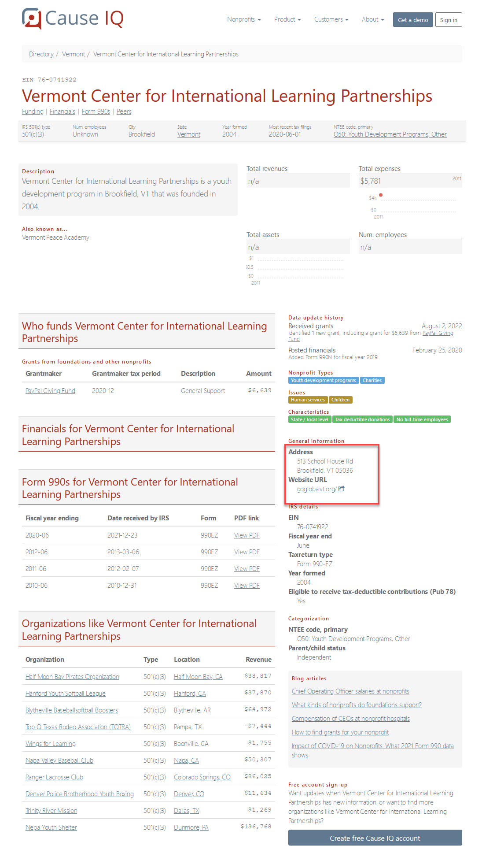Open Dallas, TX location link
This screenshot has width=493, height=868.
click(x=186, y=811)
